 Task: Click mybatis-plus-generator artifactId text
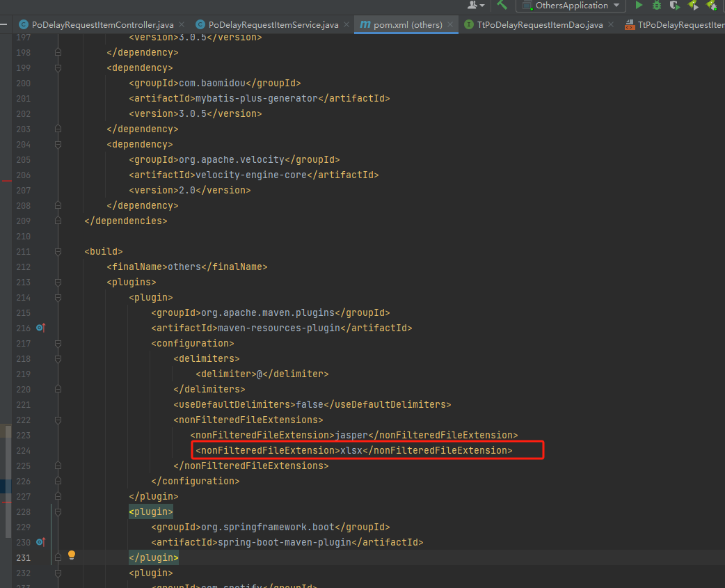click(257, 98)
